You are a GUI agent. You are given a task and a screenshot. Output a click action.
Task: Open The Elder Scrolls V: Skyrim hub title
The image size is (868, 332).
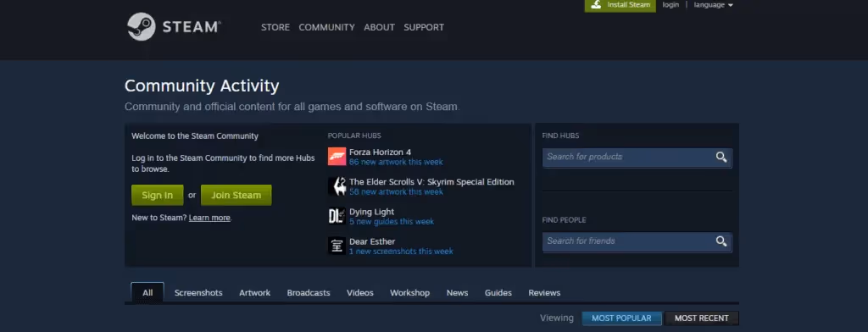click(431, 182)
